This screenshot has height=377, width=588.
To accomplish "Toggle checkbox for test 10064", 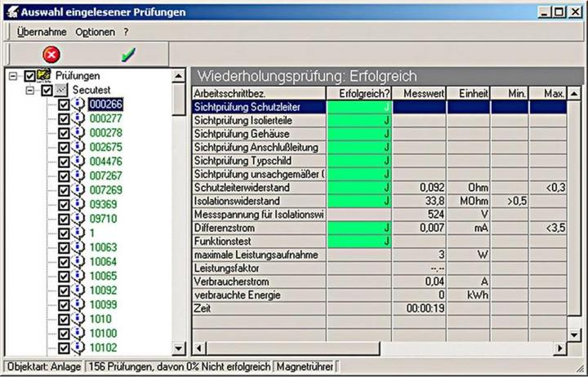I will click(64, 262).
